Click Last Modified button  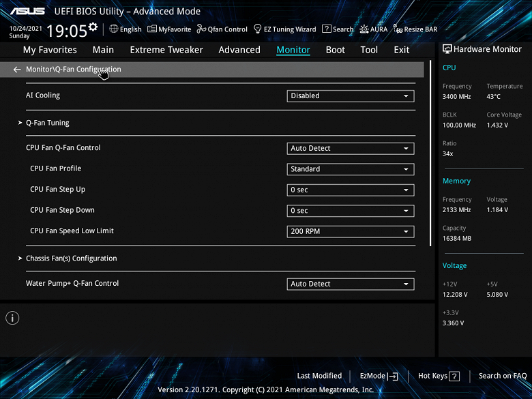319,376
